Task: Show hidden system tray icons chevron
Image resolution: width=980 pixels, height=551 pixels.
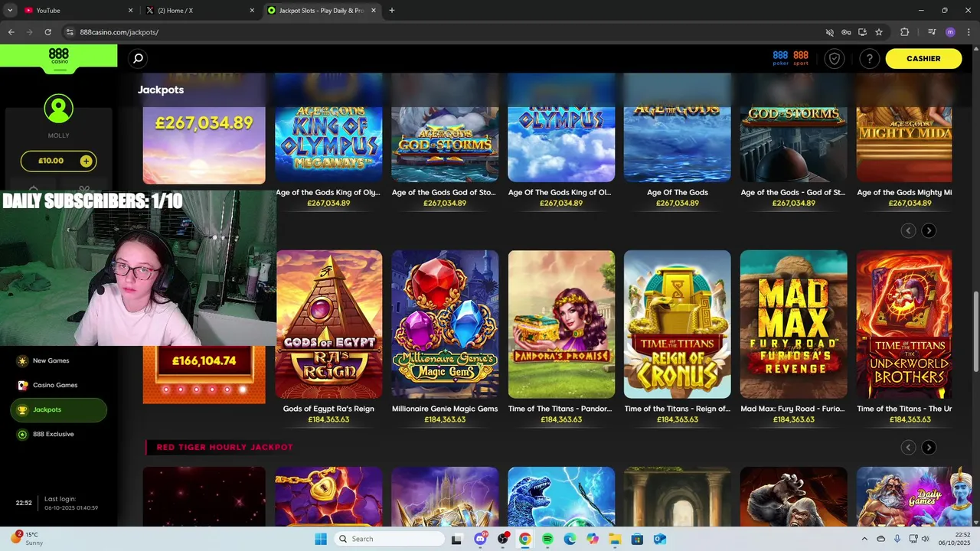Action: point(864,539)
